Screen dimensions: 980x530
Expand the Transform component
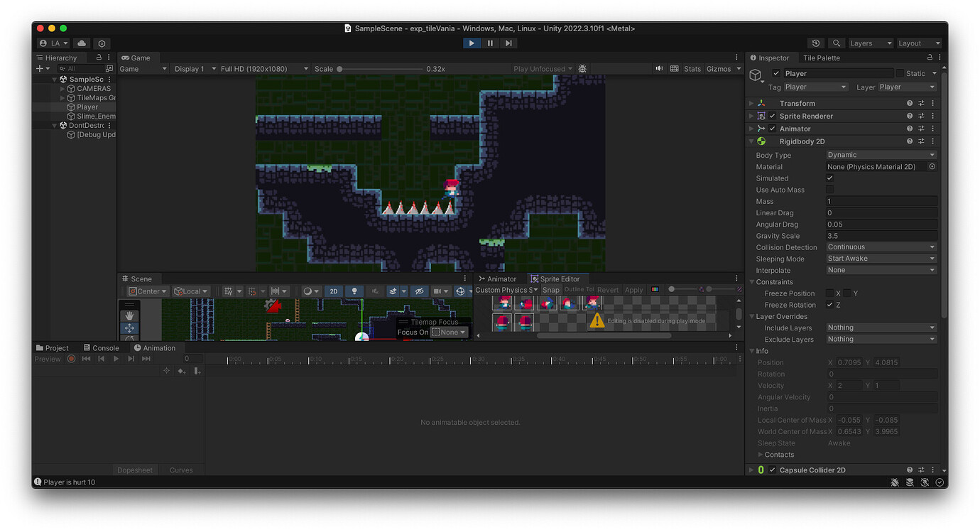[x=751, y=103]
